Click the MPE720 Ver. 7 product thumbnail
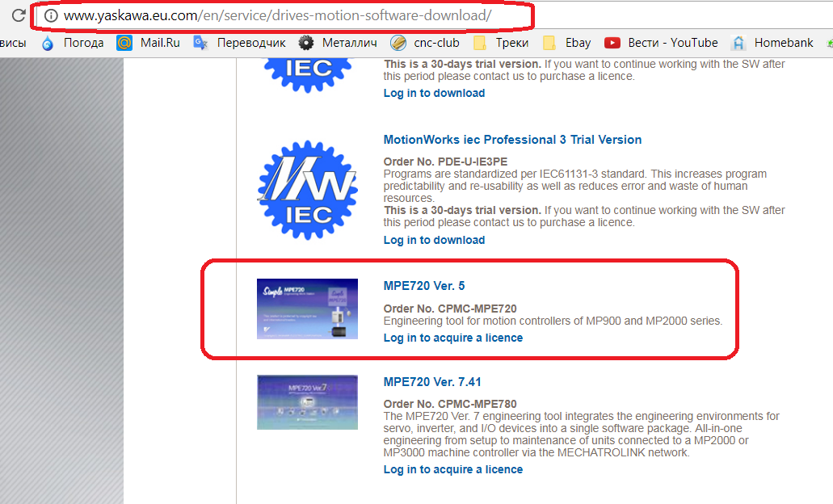This screenshot has width=833, height=504. [x=307, y=402]
